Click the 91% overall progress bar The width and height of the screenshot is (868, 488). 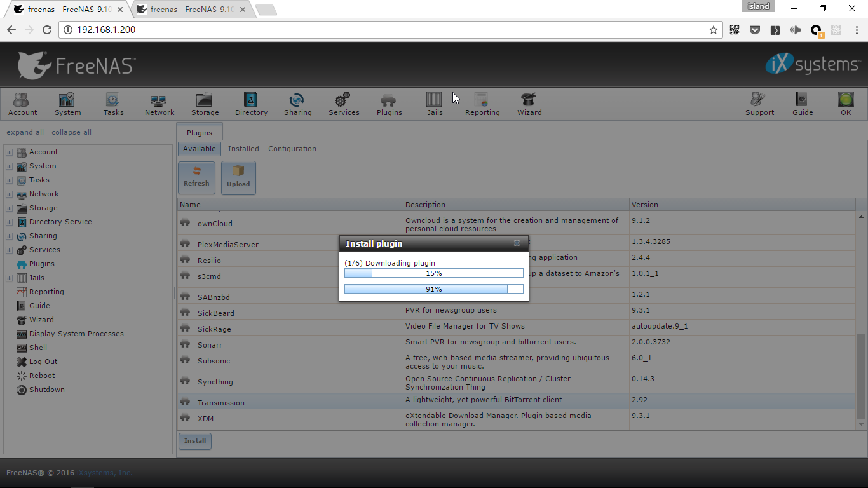[x=434, y=289]
